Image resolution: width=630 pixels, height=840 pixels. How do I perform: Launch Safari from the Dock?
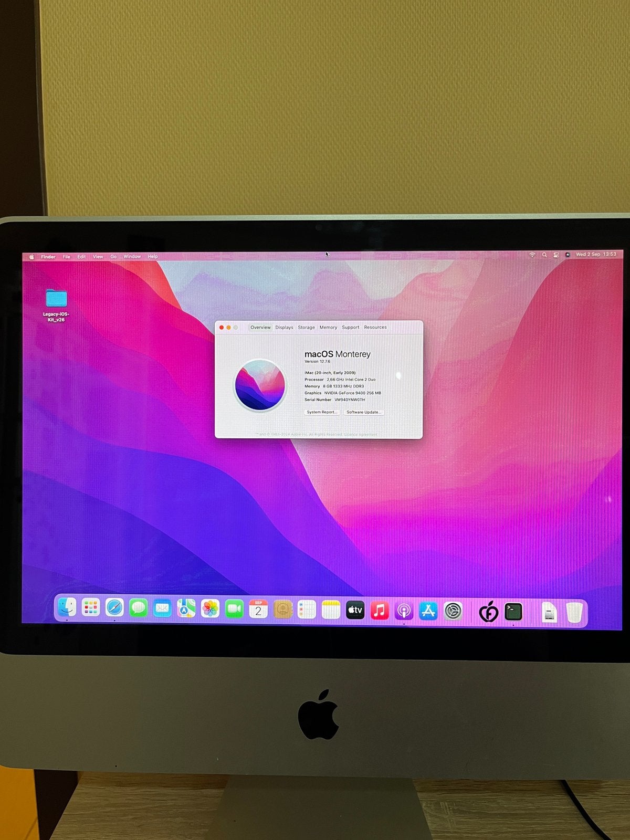pyautogui.click(x=114, y=608)
